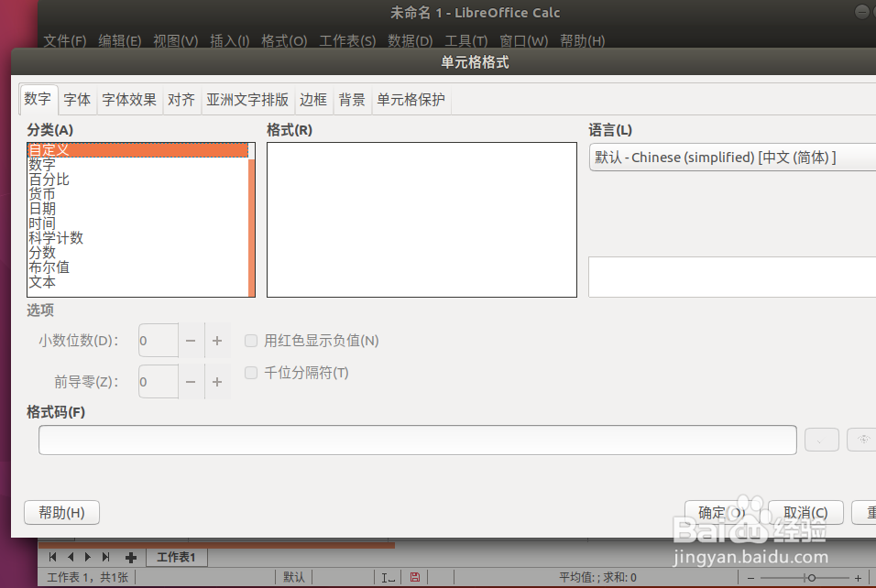Click the 前导零 input field
This screenshot has width=876, height=588.
159,382
